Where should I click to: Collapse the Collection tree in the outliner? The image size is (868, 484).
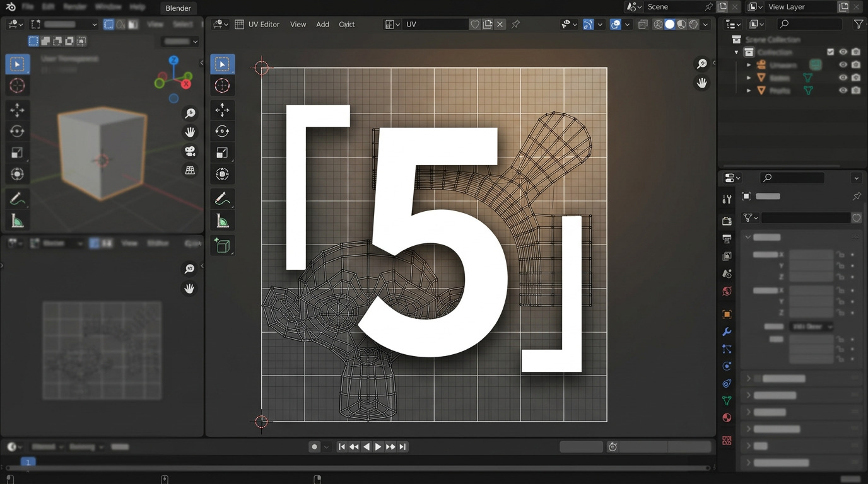pos(736,52)
